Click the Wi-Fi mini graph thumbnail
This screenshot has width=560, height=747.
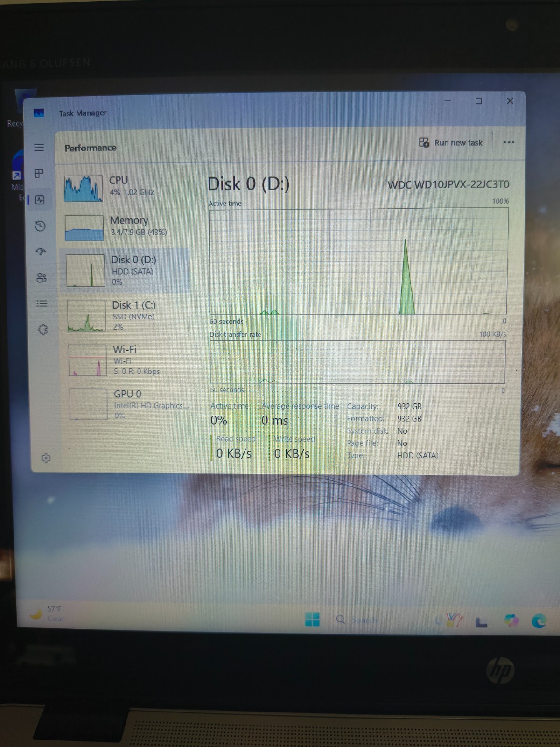click(x=88, y=360)
